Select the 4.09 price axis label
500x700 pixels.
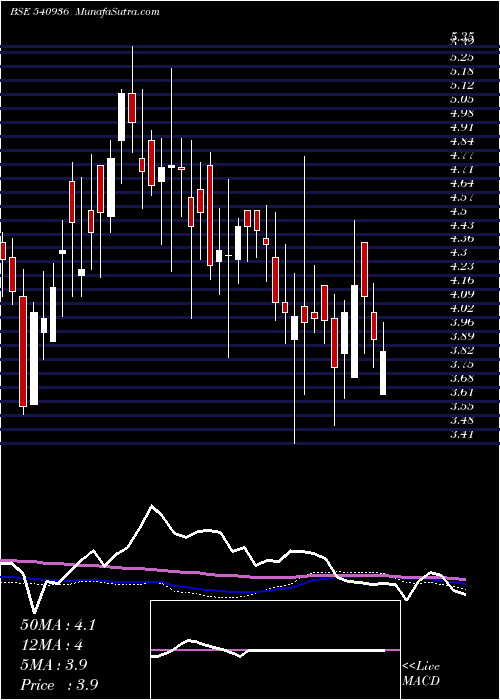(x=462, y=294)
